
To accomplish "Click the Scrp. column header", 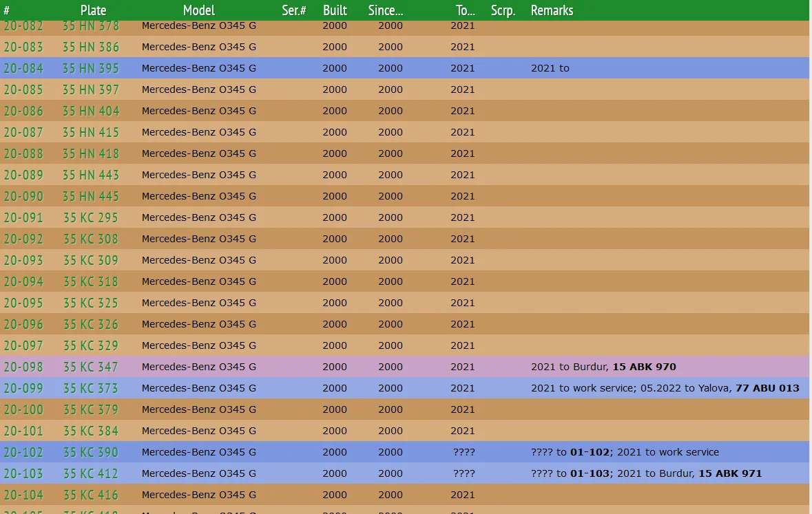I will [503, 10].
